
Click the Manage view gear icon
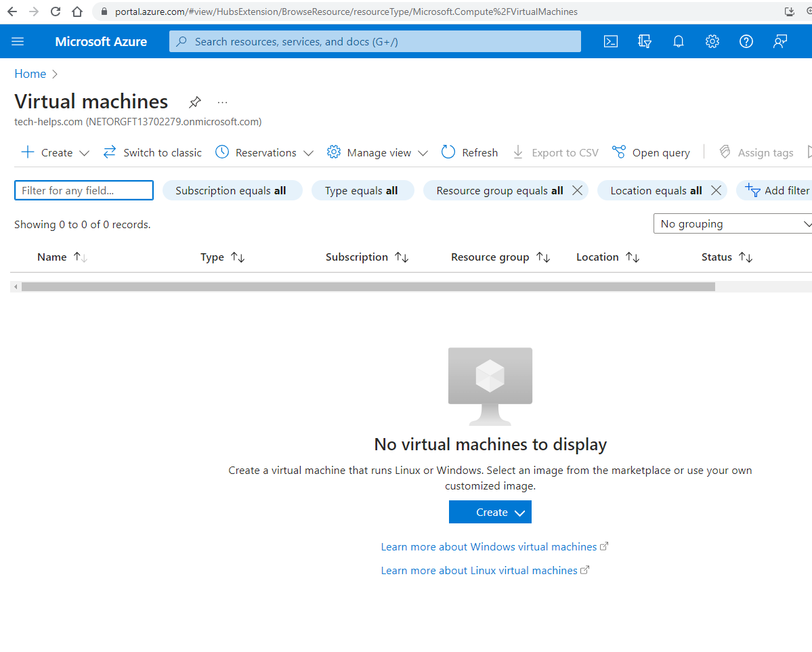334,152
